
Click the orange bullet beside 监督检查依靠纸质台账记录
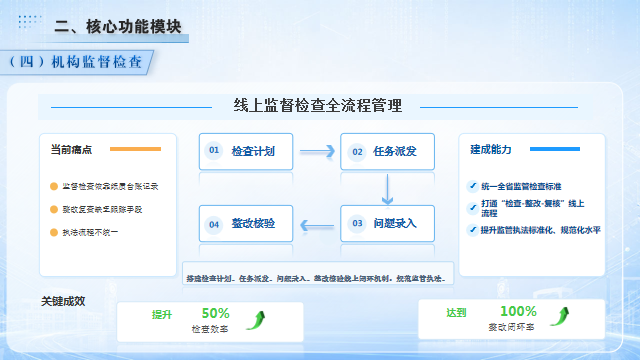(x=54, y=187)
